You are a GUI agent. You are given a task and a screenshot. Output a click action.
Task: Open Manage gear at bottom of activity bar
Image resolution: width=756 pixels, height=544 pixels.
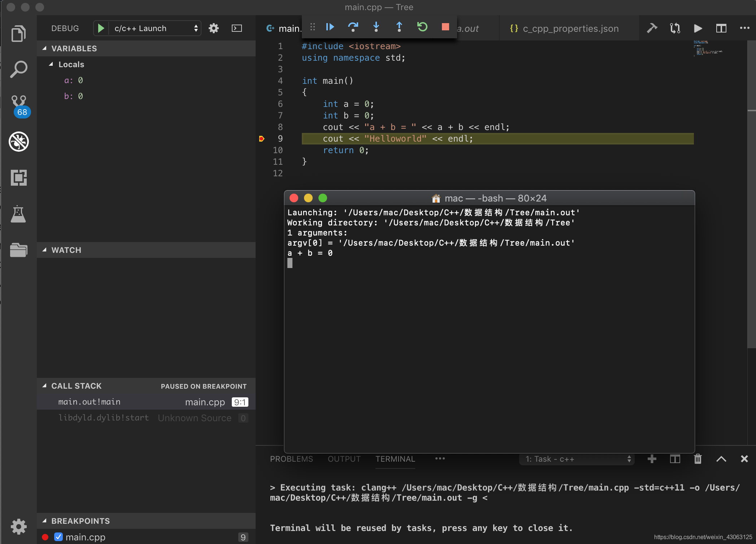(x=18, y=526)
